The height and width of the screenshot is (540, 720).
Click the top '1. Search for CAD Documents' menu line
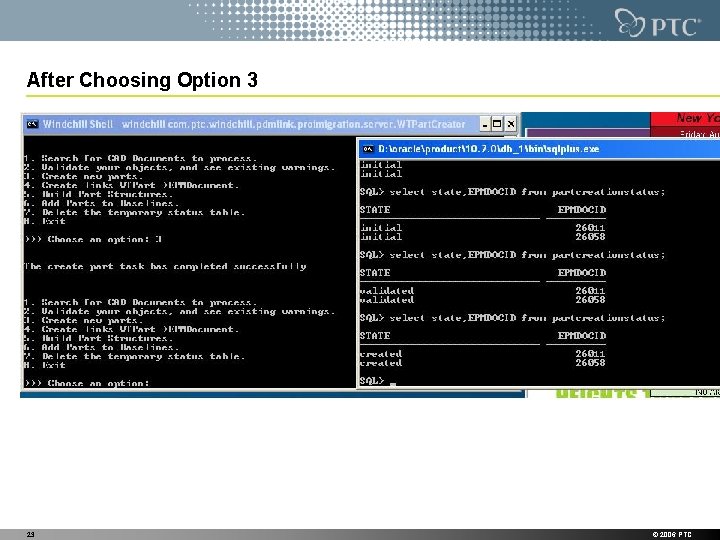[141, 158]
